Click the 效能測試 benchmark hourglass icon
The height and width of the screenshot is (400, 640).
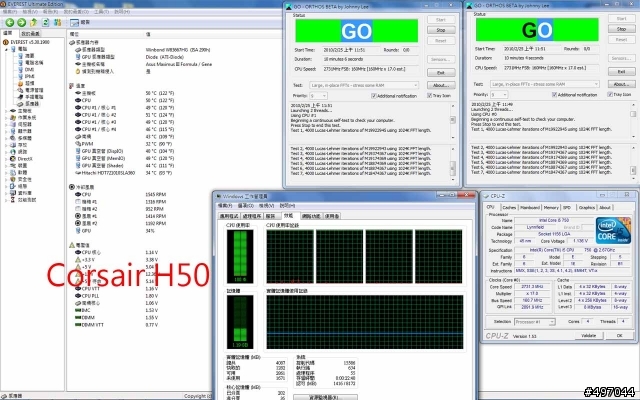click(x=13, y=200)
